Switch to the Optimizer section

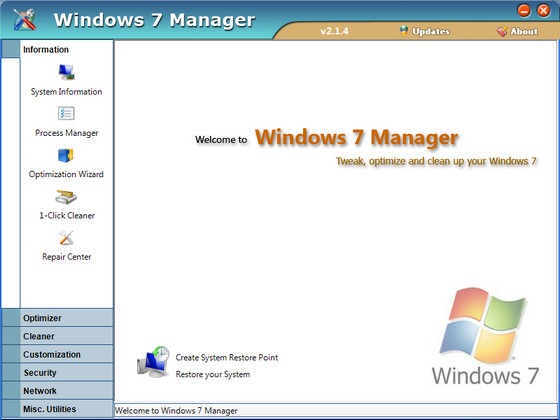tap(57, 318)
